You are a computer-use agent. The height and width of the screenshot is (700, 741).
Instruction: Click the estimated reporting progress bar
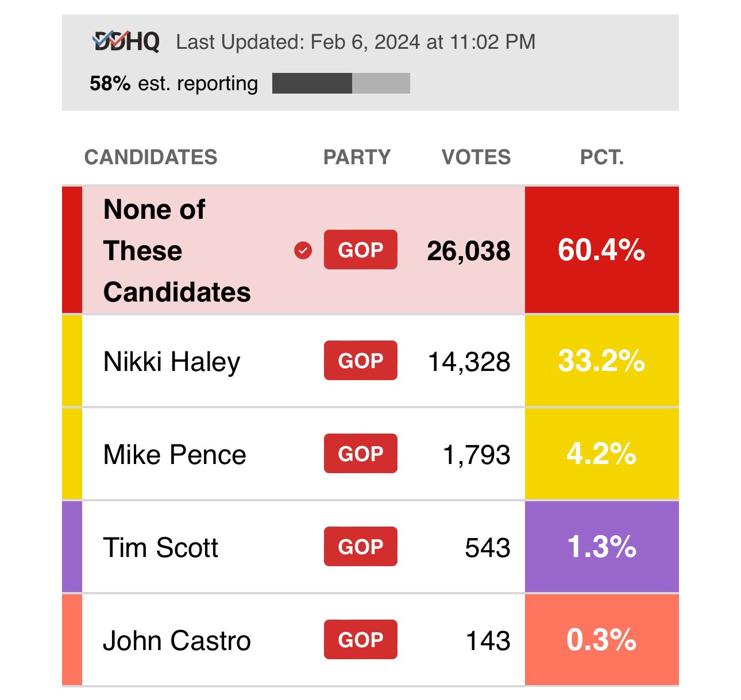(341, 83)
